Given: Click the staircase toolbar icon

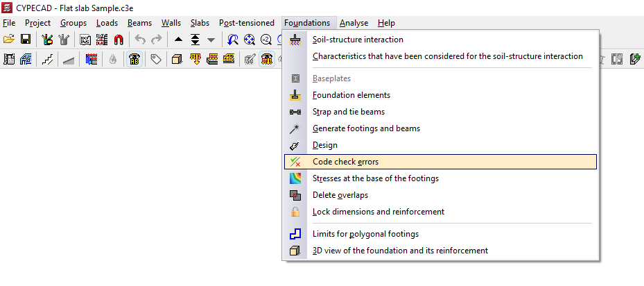Looking at the screenshot, I should click(47, 59).
